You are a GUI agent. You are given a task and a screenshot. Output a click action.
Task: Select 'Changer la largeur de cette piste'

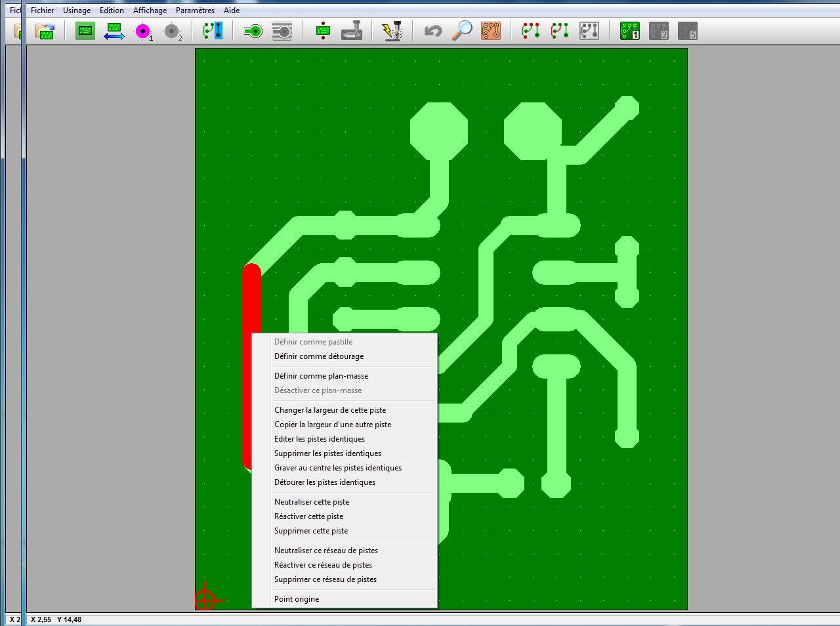(x=330, y=410)
